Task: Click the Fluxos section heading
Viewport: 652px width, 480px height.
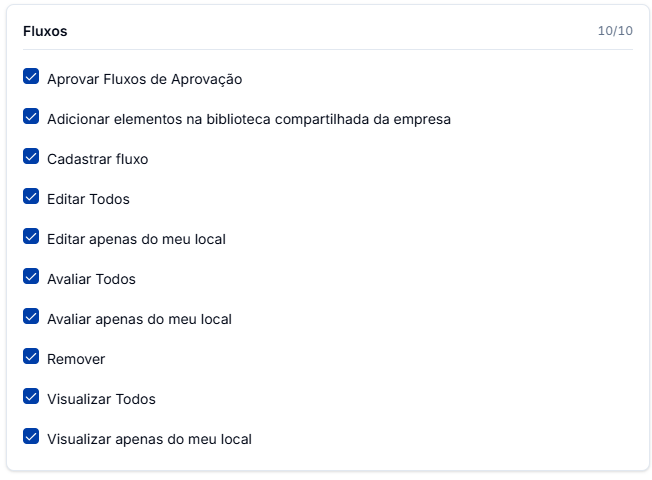Action: (45, 31)
